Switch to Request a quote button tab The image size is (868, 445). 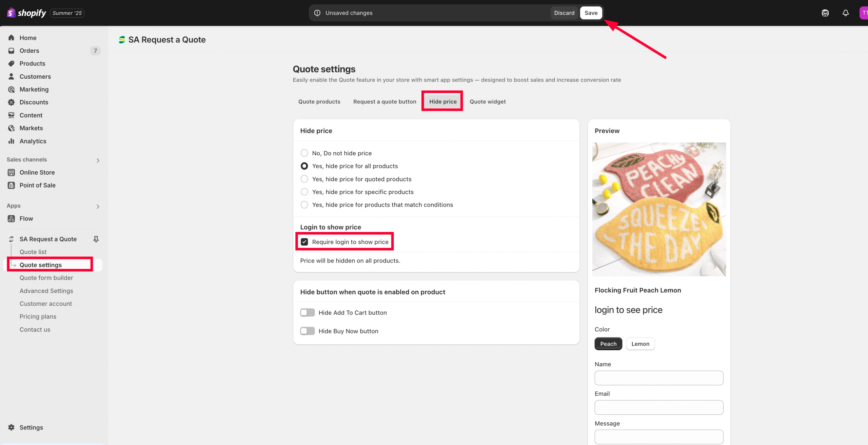click(x=384, y=101)
